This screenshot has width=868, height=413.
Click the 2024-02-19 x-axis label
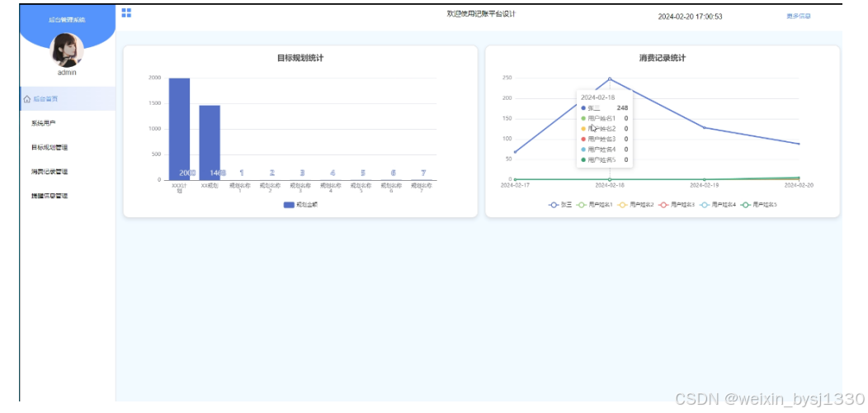(704, 185)
